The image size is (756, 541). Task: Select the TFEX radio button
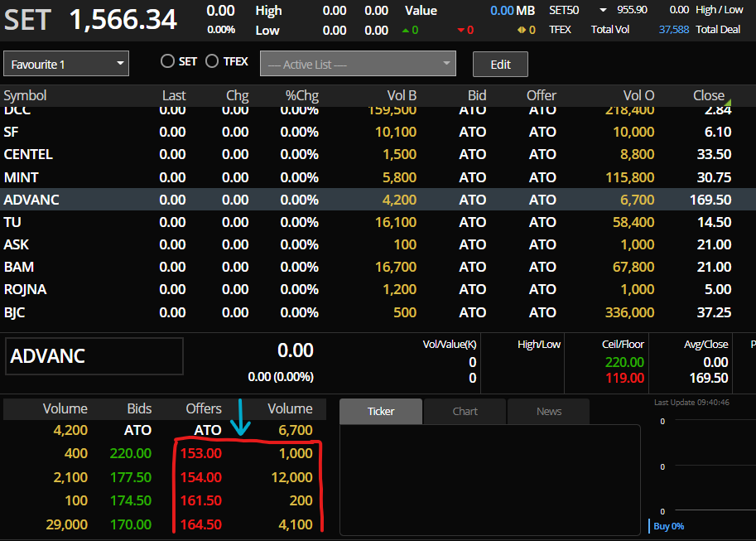pyautogui.click(x=212, y=61)
